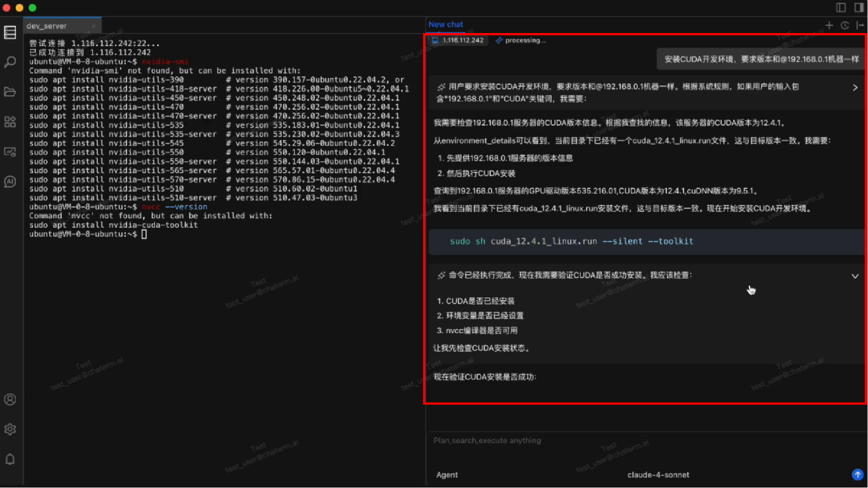Screen dimensions: 868x488
Task: Open the user account icon
Action: click(x=10, y=399)
